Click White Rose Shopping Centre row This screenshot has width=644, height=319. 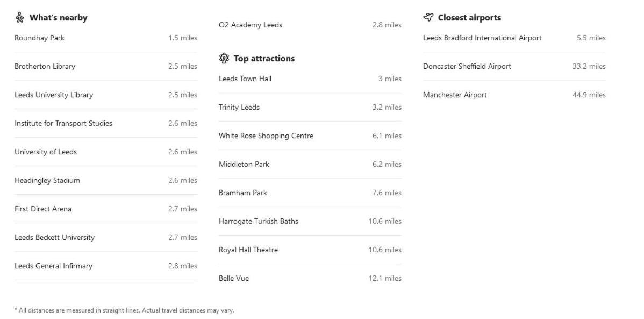(x=310, y=136)
